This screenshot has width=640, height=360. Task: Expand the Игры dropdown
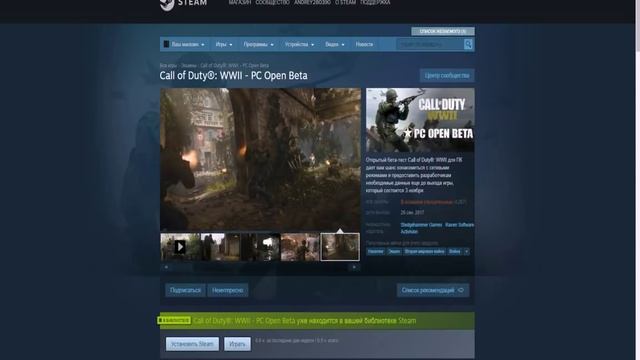pyautogui.click(x=224, y=44)
